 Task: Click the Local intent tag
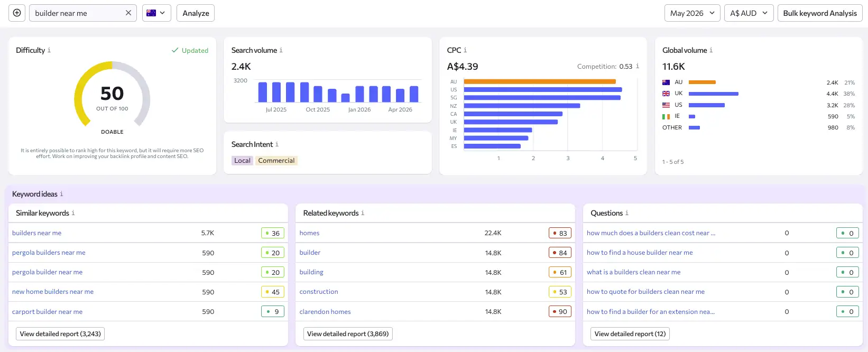(x=242, y=161)
